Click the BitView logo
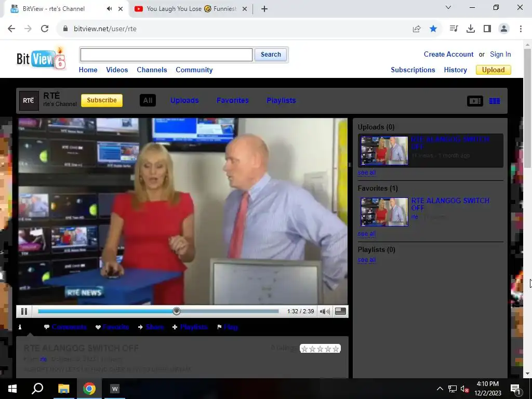532x399 pixels. (x=42, y=58)
